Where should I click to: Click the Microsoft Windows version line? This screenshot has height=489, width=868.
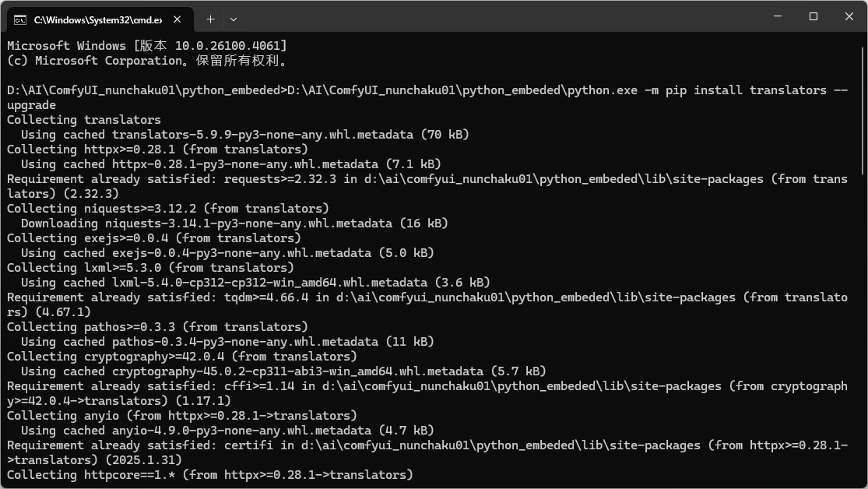click(144, 45)
